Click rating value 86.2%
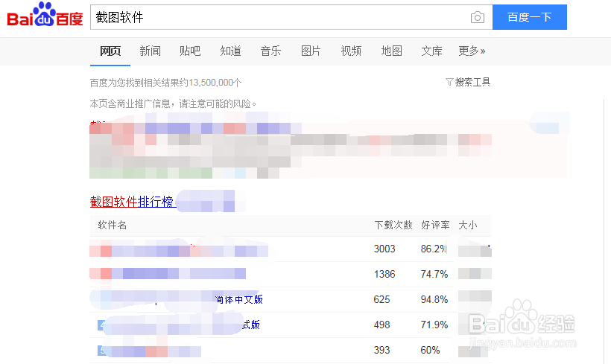611x364 pixels. (x=434, y=249)
